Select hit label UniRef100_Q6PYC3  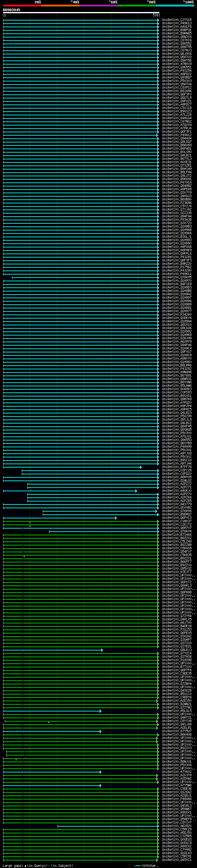177,518
